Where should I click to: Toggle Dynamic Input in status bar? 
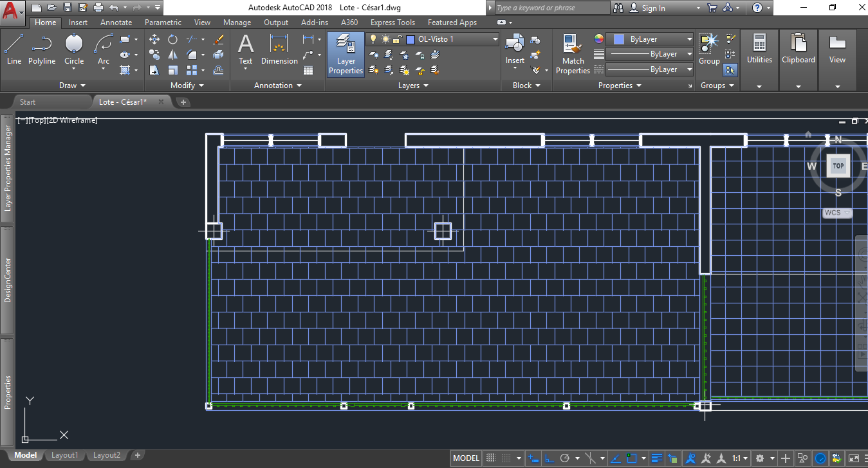(x=533, y=458)
